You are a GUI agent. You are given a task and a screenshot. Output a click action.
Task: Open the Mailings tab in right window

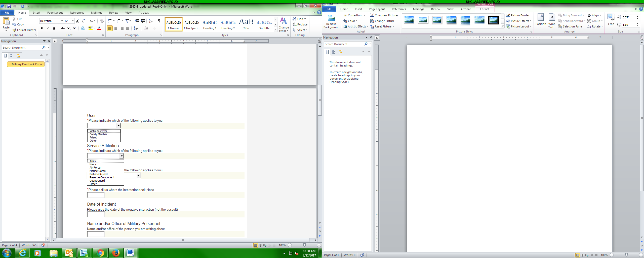419,9
